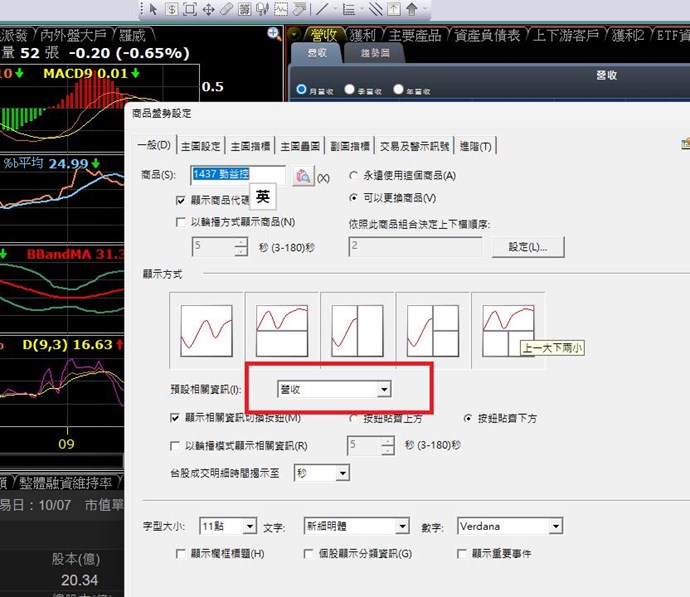Image resolution: width=690 pixels, height=597 pixels.
Task: Choose the single full-chart layout thumbnail
Action: tap(207, 328)
